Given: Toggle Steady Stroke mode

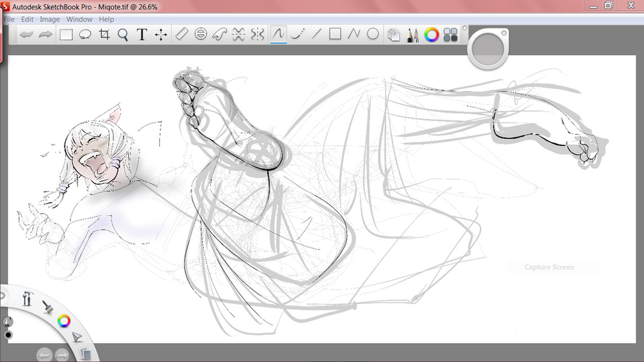Looking at the screenshot, I should tap(297, 34).
